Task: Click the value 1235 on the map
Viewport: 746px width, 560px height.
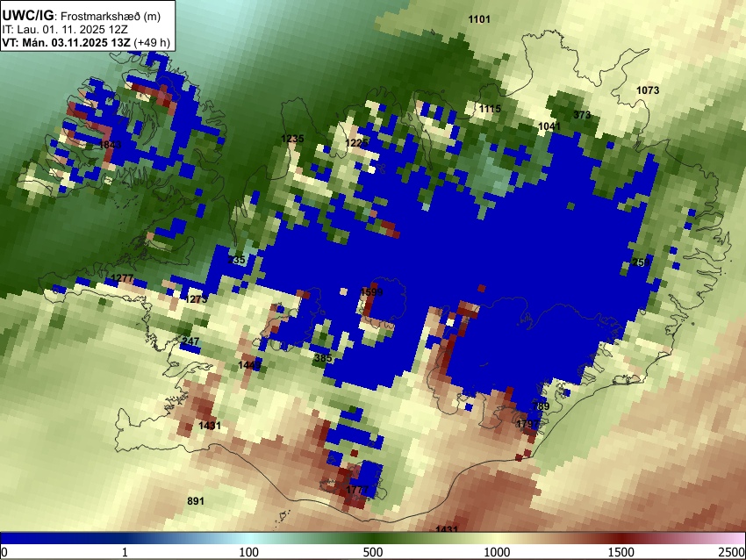Action: pyautogui.click(x=292, y=139)
